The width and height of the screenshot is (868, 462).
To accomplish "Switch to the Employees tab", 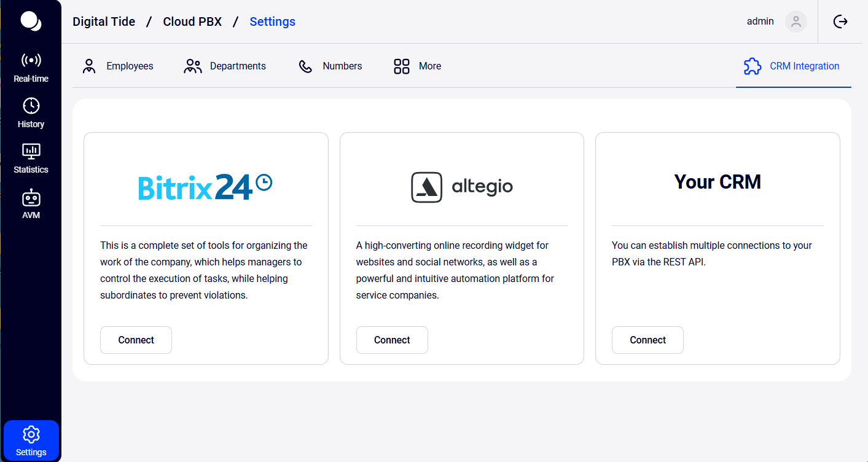I will pyautogui.click(x=117, y=66).
